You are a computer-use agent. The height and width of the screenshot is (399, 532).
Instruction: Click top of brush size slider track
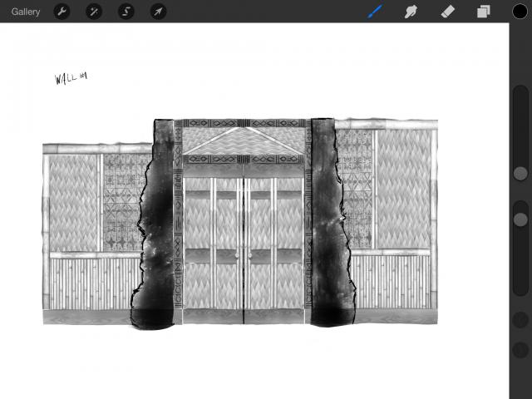[x=520, y=91]
